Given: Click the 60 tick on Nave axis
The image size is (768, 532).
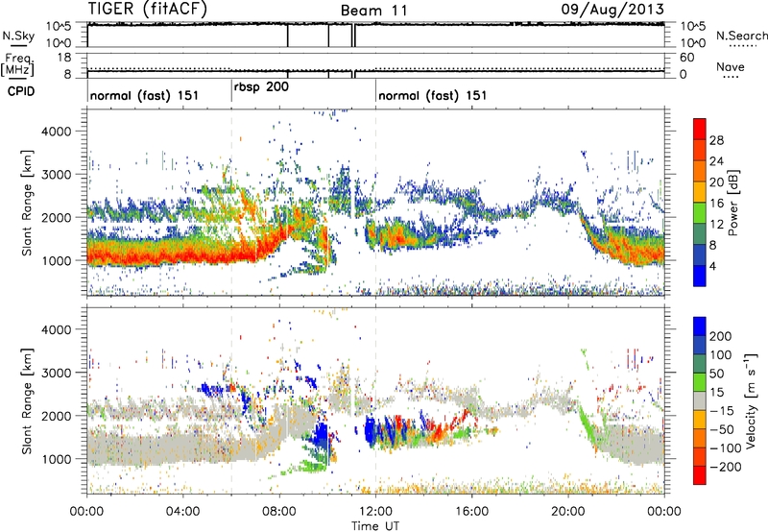Looking at the screenshot, I should (x=687, y=57).
